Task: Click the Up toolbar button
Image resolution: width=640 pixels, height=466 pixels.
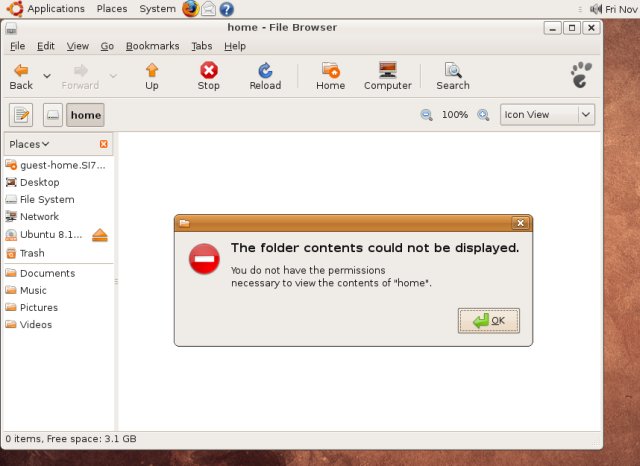Action: coord(151,76)
